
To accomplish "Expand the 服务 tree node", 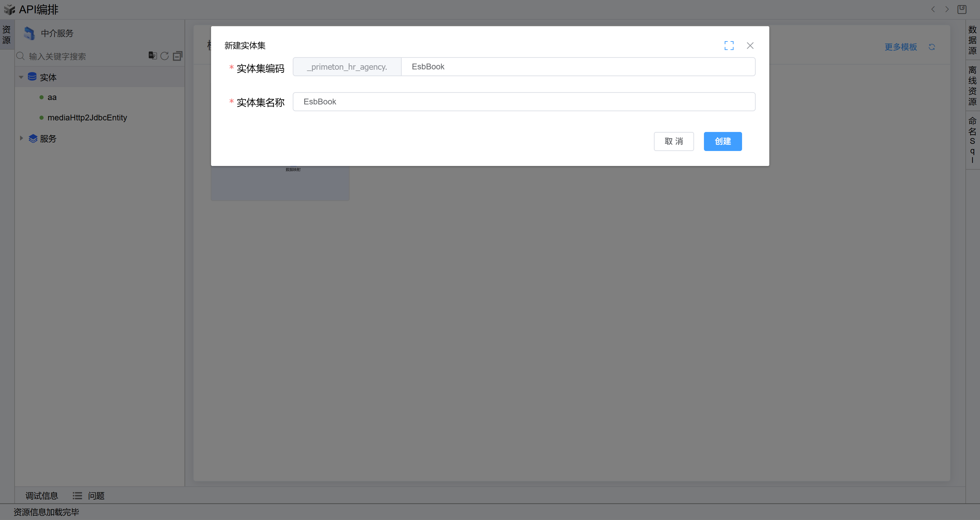I will [21, 138].
